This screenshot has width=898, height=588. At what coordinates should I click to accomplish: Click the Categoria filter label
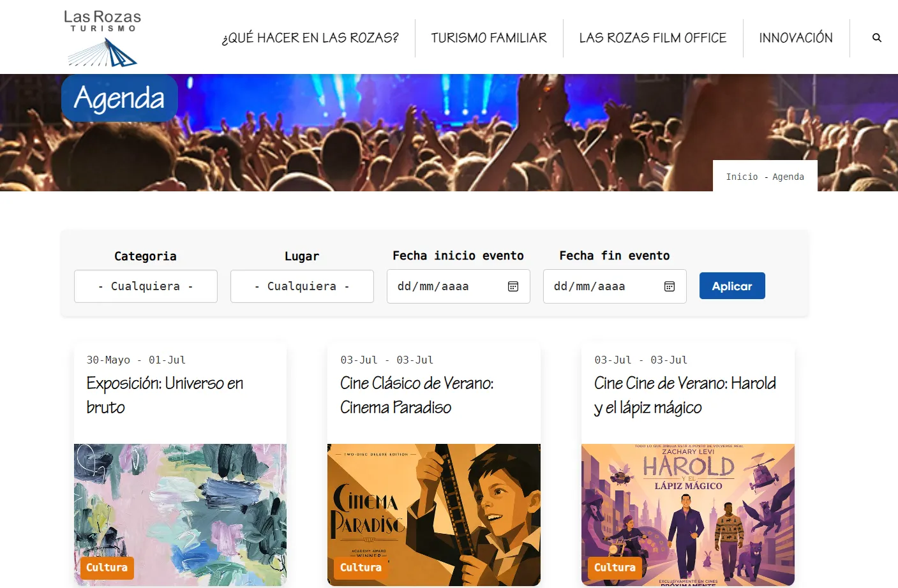(x=146, y=256)
